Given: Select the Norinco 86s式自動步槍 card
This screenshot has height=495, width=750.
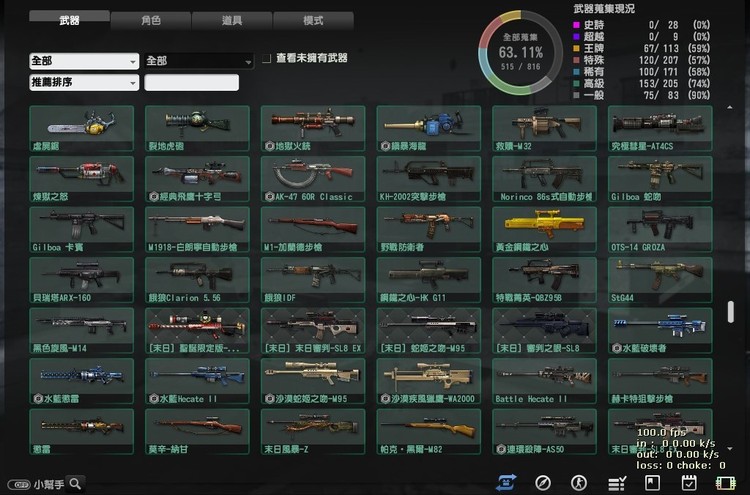Looking at the screenshot, I should coord(545,179).
